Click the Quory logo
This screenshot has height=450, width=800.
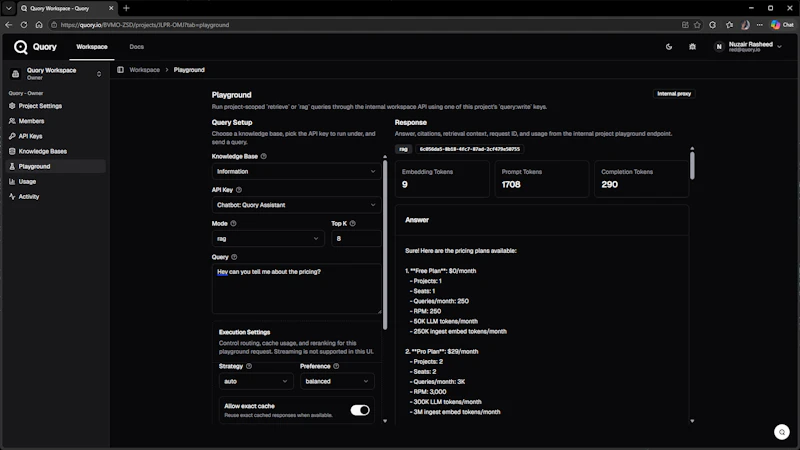coord(35,47)
